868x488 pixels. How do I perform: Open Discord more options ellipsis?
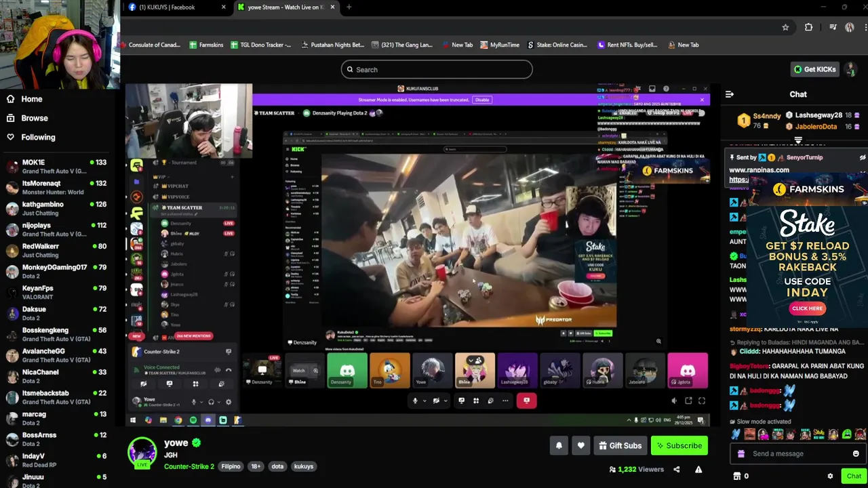[505, 401]
